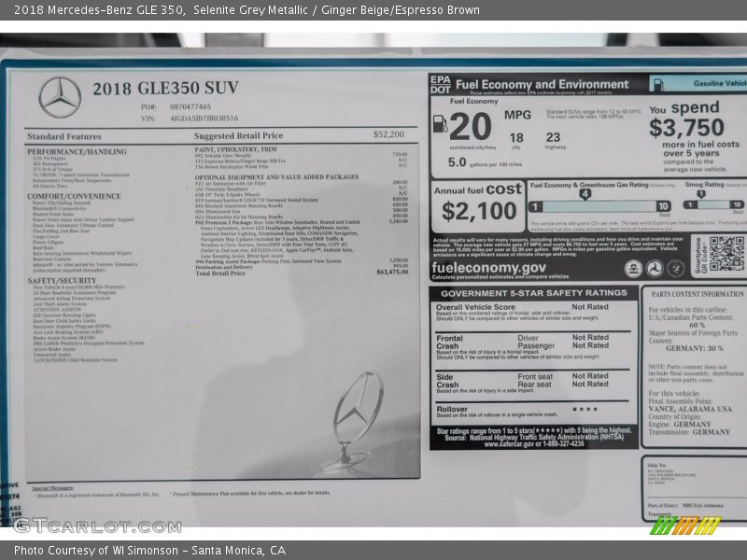The height and width of the screenshot is (560, 747).
Task: Click the Mercedes-Benz star logo beside the model name
Action: [60, 97]
